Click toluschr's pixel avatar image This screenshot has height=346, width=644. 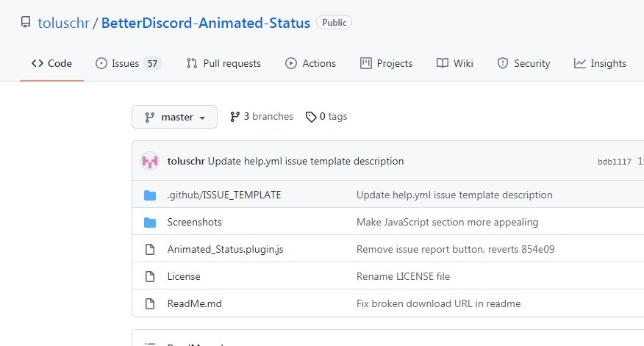click(150, 161)
